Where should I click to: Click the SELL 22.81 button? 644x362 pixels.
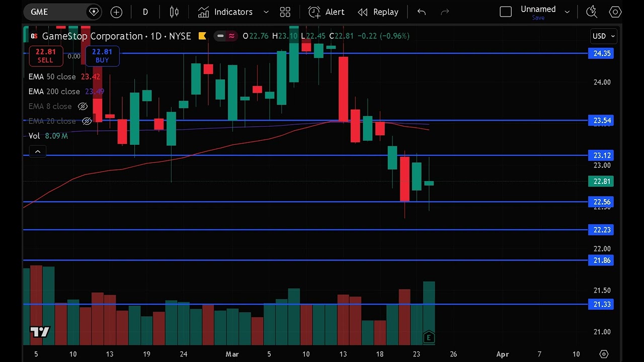coord(45,56)
